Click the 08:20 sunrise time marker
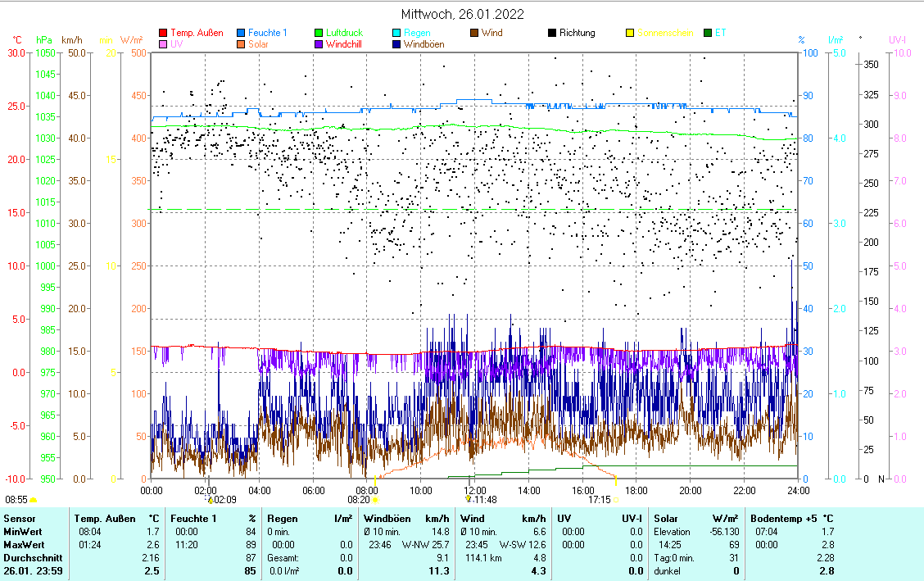Image resolution: width=924 pixels, height=581 pixels. tap(359, 499)
